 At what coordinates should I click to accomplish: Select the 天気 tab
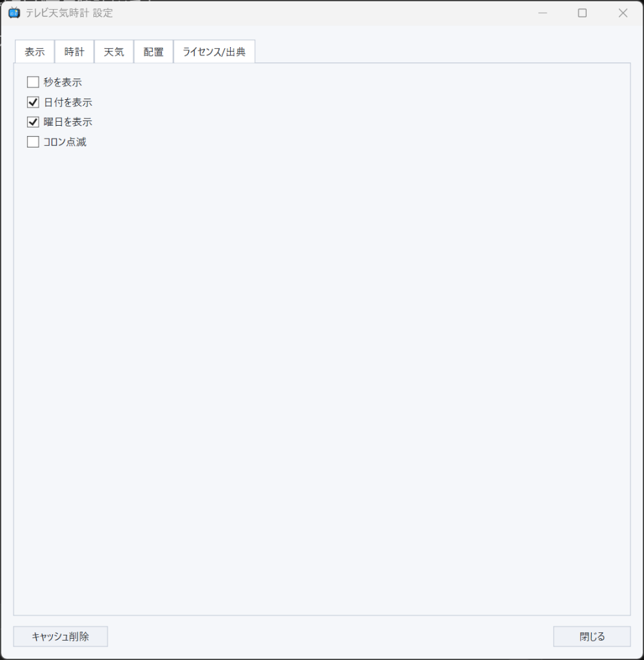[x=114, y=52]
